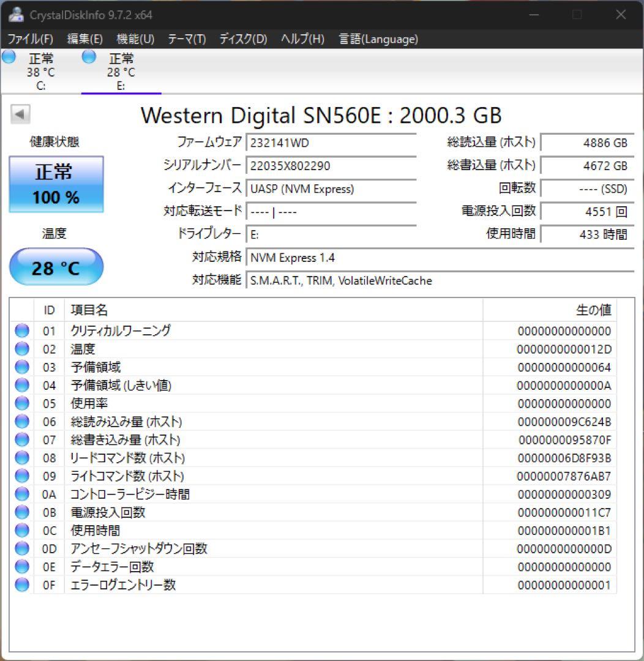
Task: Click the status light next to データエラー回数
Action: (21, 567)
